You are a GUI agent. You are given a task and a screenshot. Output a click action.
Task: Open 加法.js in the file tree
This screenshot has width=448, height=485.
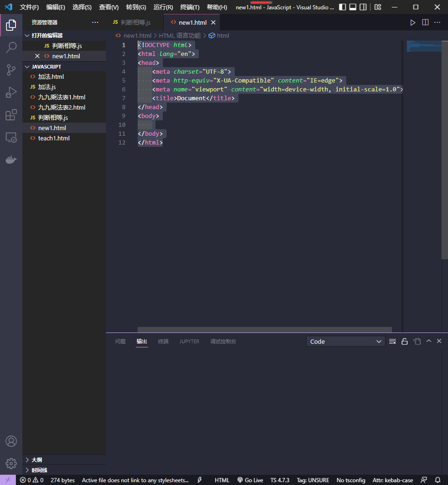click(64, 87)
